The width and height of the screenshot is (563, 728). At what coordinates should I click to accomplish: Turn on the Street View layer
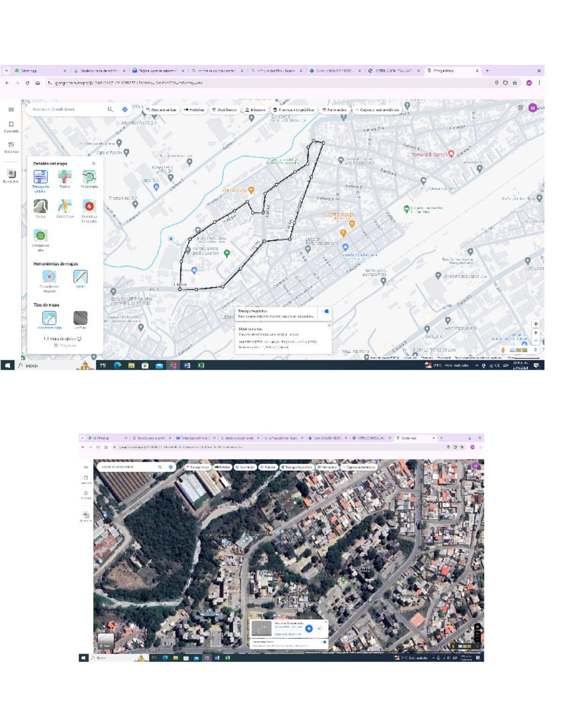tap(65, 206)
